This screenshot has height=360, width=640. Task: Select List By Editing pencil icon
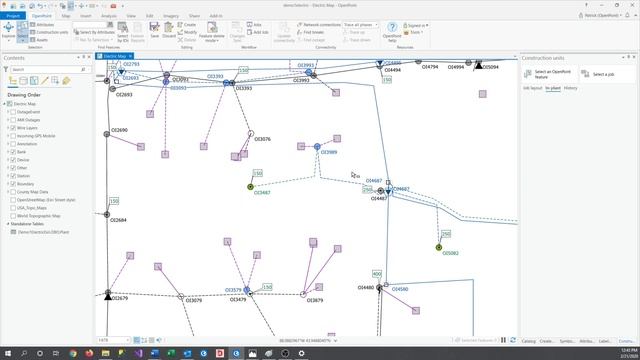click(x=45, y=81)
